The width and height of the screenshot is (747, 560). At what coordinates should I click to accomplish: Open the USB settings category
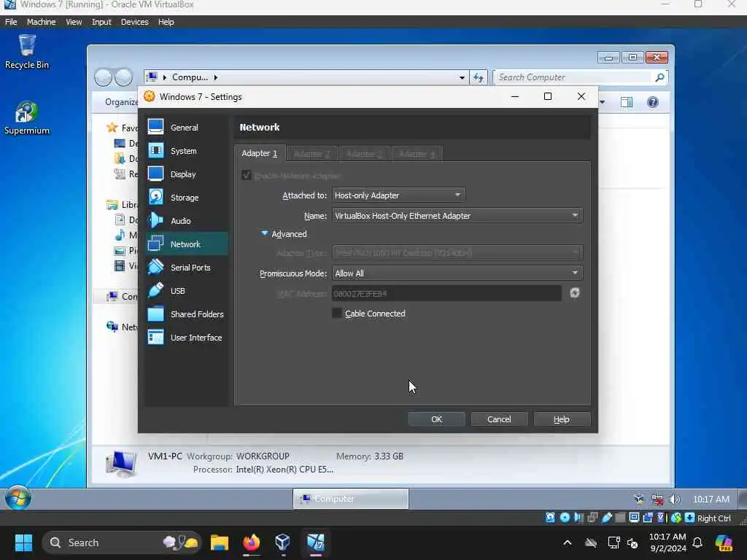[186, 290]
